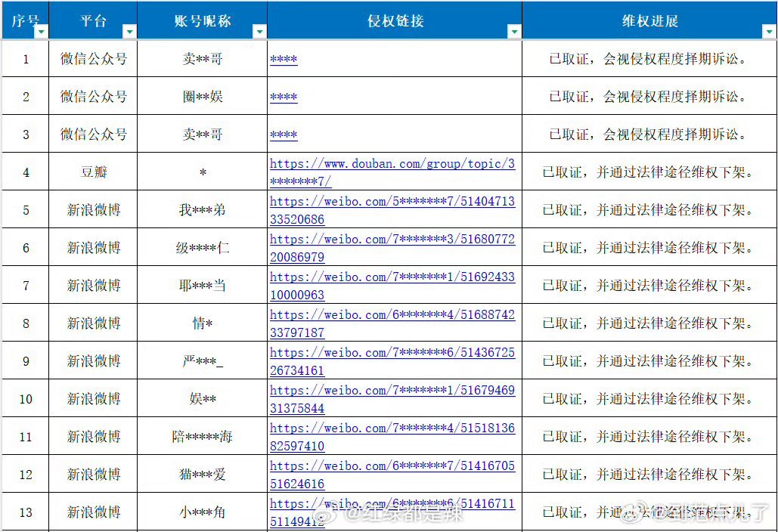Select 新浪微博 cell in row 9
The height and width of the screenshot is (532, 778).
[93, 361]
